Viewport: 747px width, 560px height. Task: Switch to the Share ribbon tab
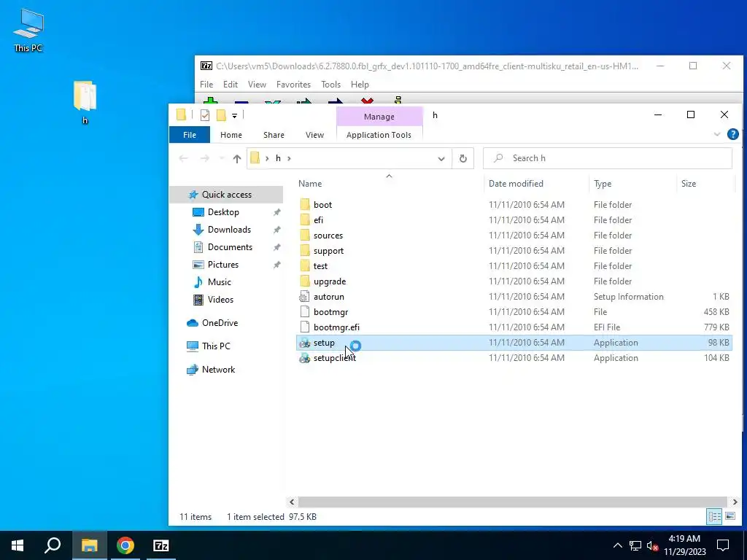click(274, 135)
